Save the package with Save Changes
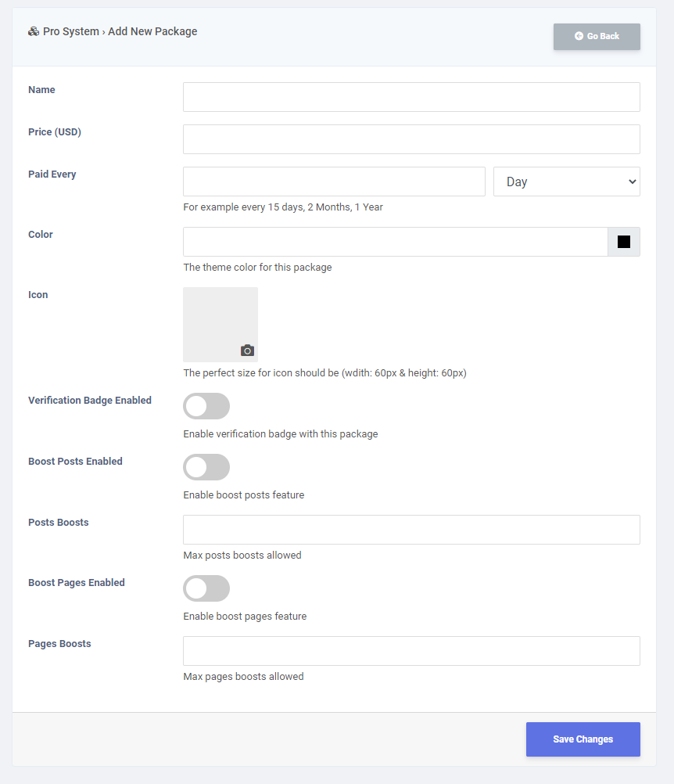The image size is (674, 784). [x=583, y=739]
